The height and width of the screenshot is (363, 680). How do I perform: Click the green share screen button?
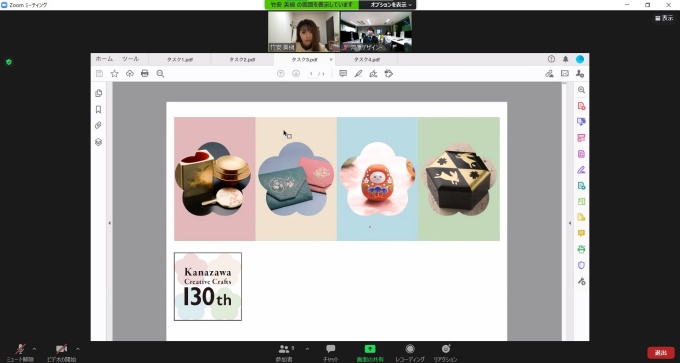[369, 352]
